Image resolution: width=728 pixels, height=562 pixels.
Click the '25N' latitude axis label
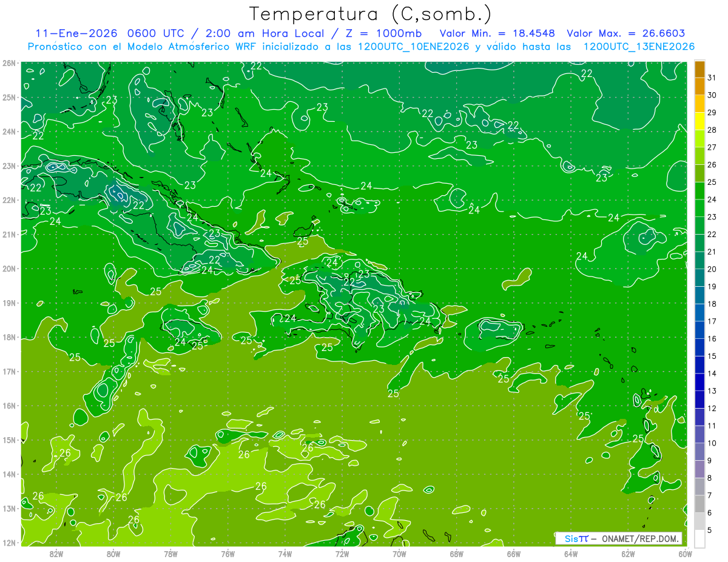(9, 98)
